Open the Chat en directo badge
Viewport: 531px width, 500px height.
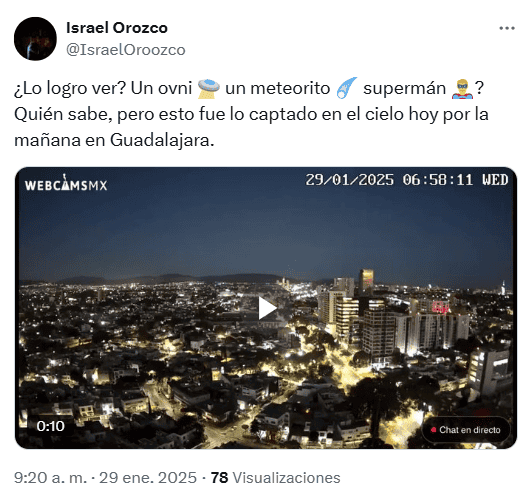pos(466,430)
